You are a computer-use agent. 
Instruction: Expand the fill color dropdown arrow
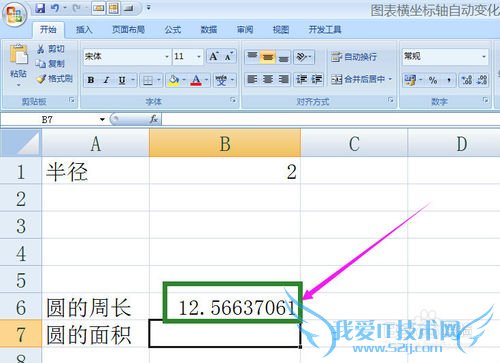point(184,80)
